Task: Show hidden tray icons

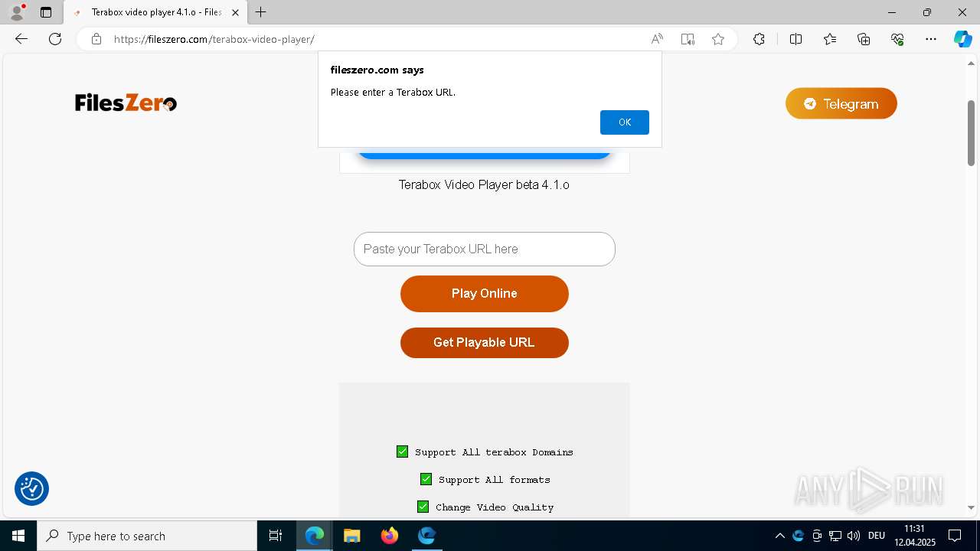Action: click(x=779, y=536)
